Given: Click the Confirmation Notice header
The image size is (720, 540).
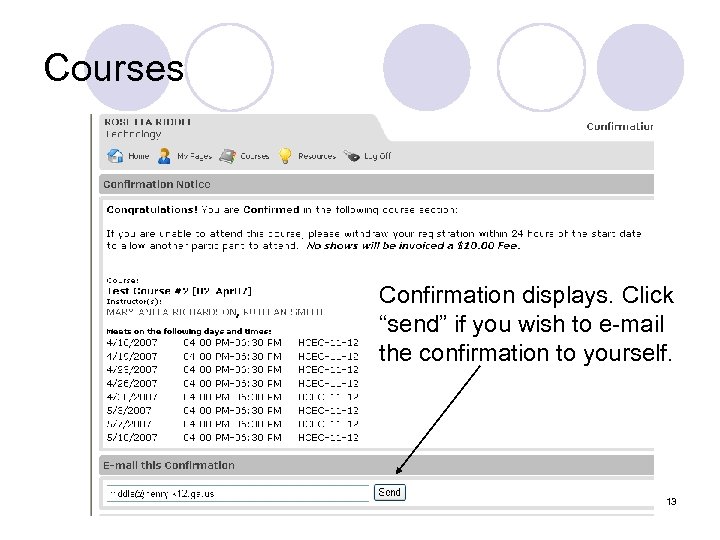Looking at the screenshot, I should point(377,184).
